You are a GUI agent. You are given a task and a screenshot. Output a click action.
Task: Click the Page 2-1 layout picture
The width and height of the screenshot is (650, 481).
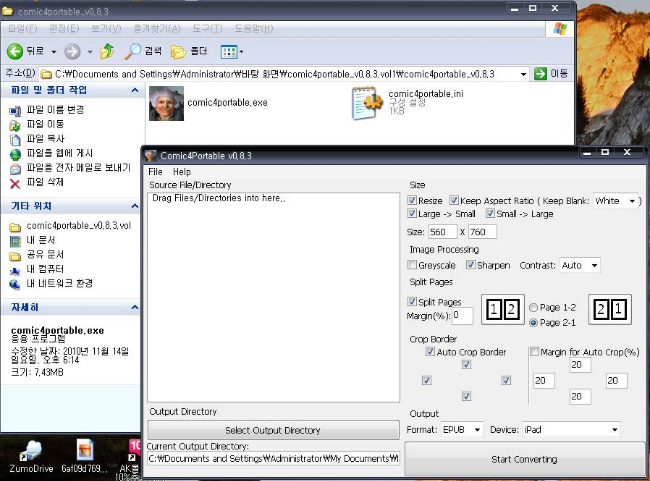[x=610, y=309]
